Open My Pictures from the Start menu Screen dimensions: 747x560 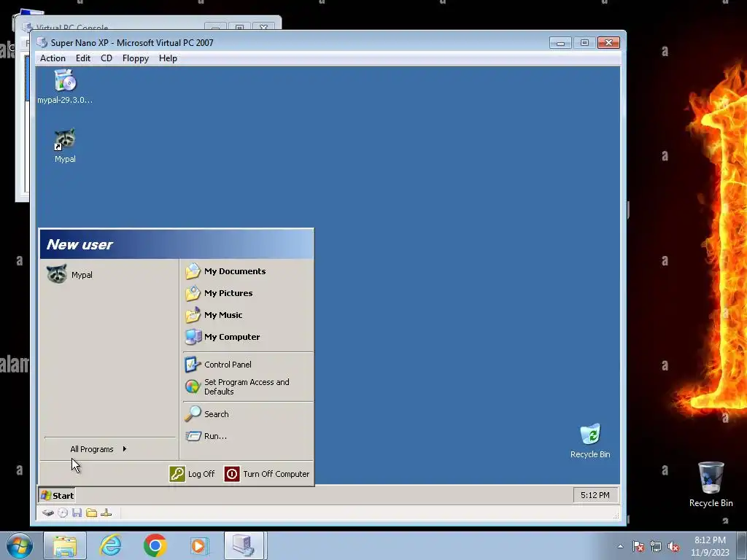(219, 293)
